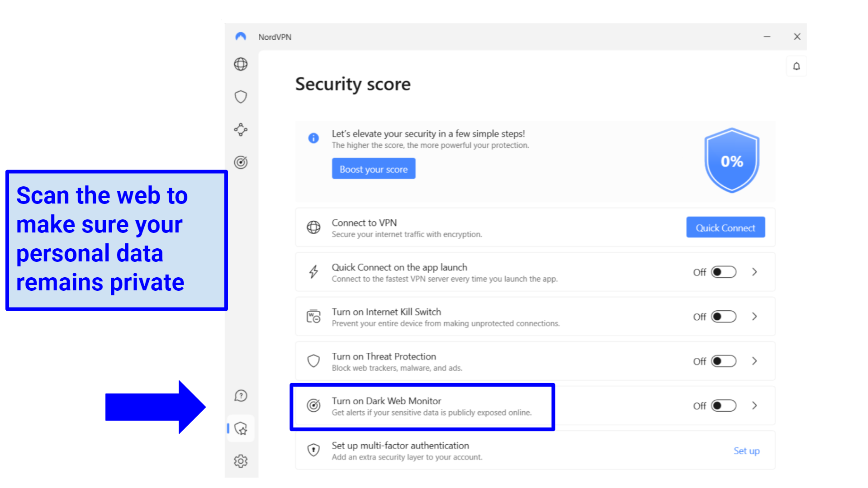Open Dark Web Monitor sidebar icon
The width and height of the screenshot is (868, 488).
click(241, 161)
